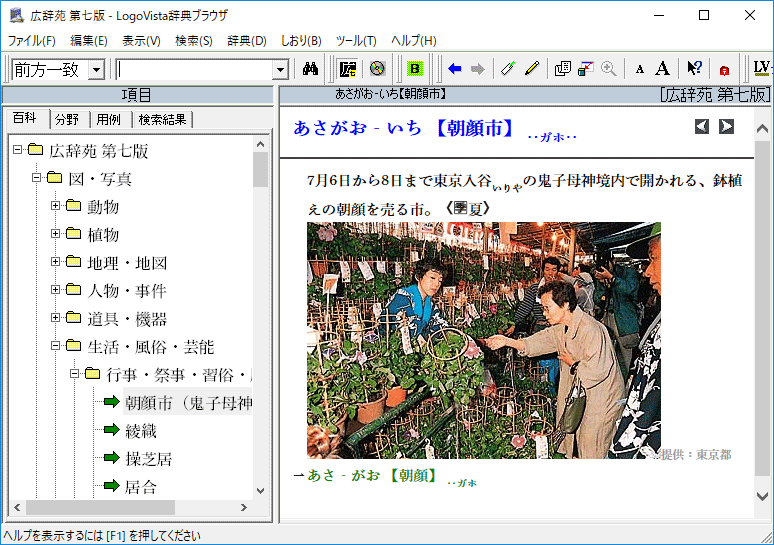
Task: Increase font size with large A
Action: click(x=662, y=69)
